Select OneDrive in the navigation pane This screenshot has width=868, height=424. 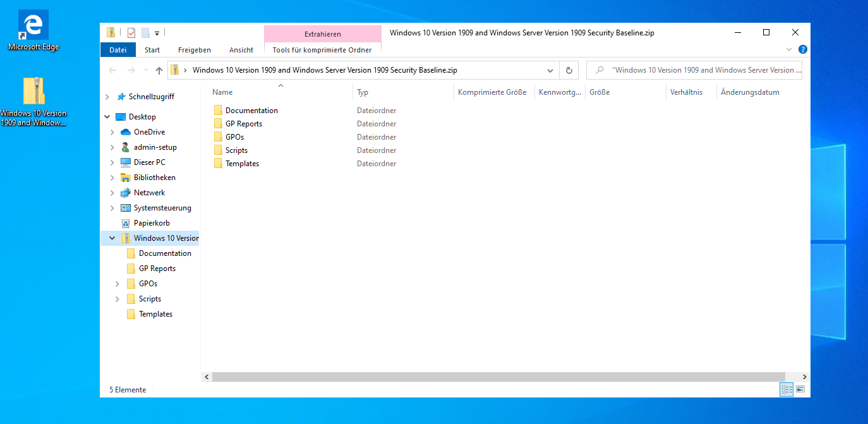click(149, 132)
